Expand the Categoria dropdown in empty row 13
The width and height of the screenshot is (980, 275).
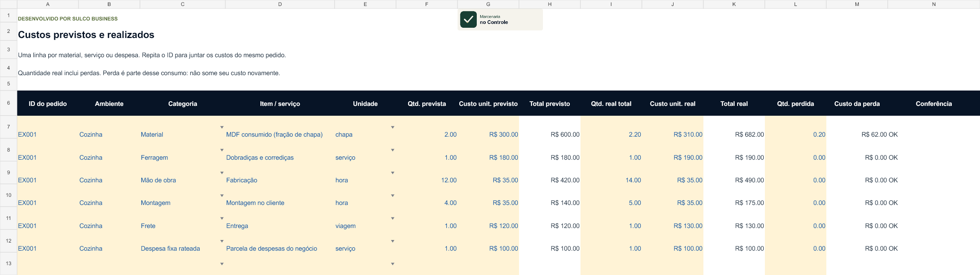(222, 264)
